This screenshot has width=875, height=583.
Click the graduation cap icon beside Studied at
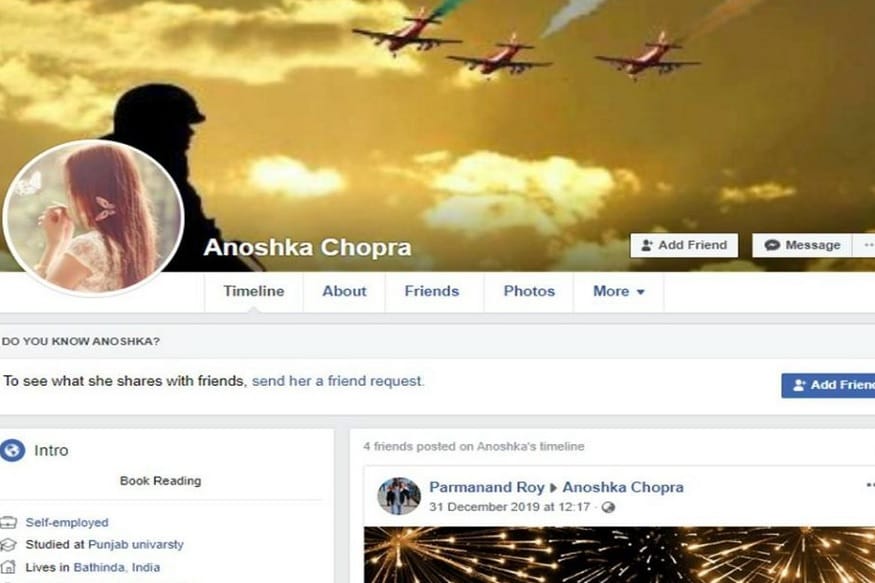(x=8, y=545)
